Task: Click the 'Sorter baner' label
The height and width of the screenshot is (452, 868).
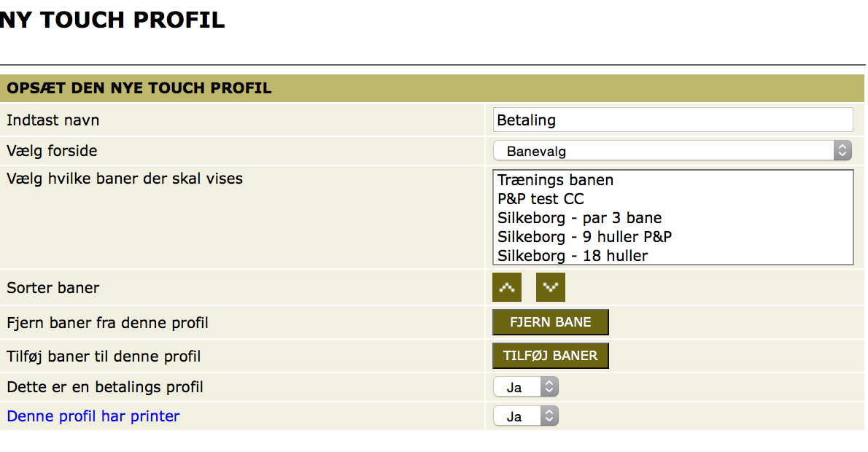Action: (x=53, y=288)
